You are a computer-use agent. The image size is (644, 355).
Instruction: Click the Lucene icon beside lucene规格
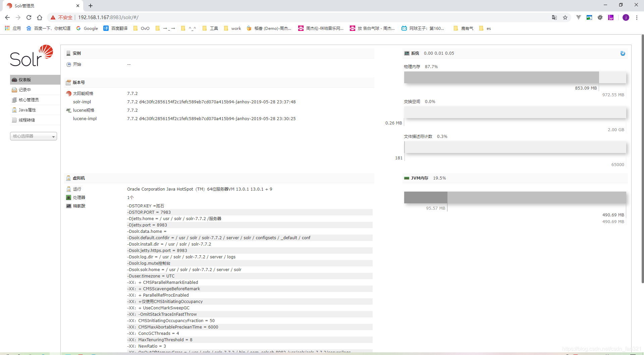(x=69, y=110)
